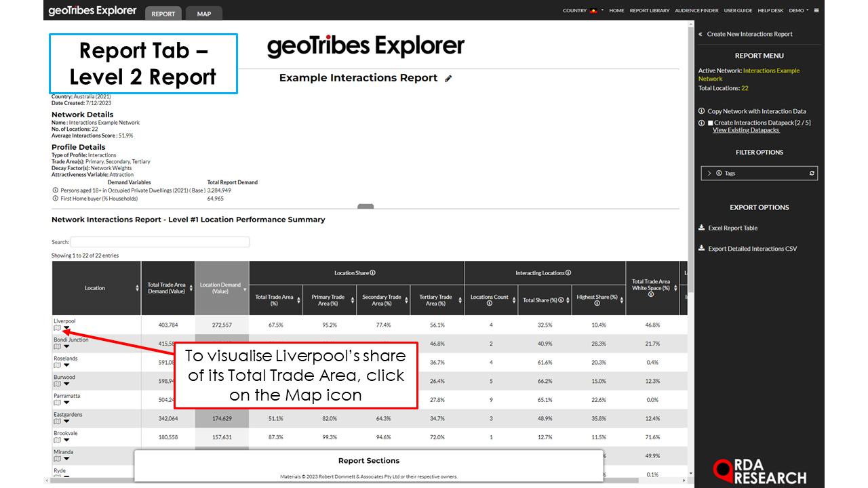Screen dimensions: 868x488
Task: Open the map icon under Miranda
Action: coord(57,459)
